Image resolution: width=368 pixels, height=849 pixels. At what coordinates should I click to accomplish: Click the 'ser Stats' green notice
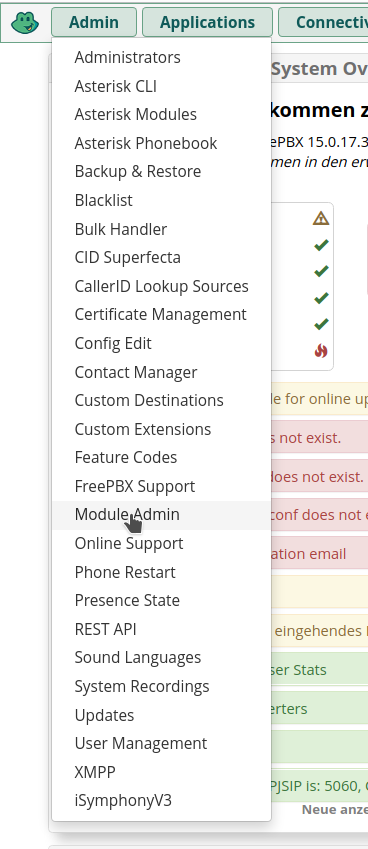point(319,670)
